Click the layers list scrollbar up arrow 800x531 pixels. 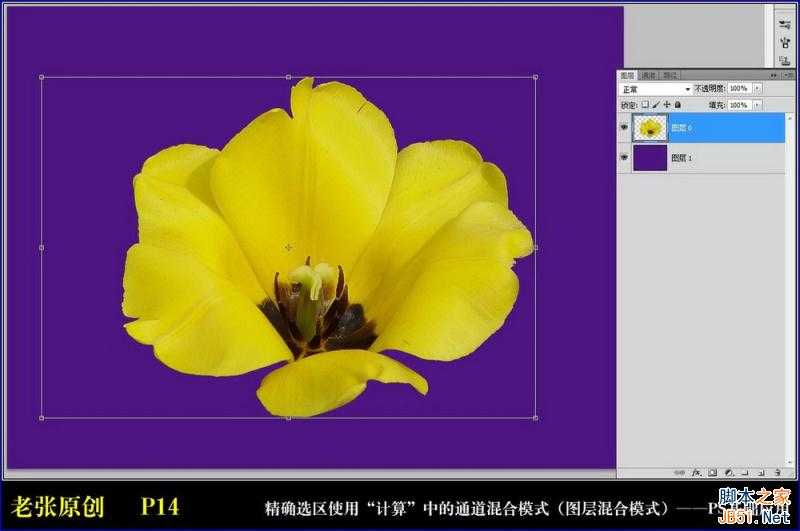[790, 118]
